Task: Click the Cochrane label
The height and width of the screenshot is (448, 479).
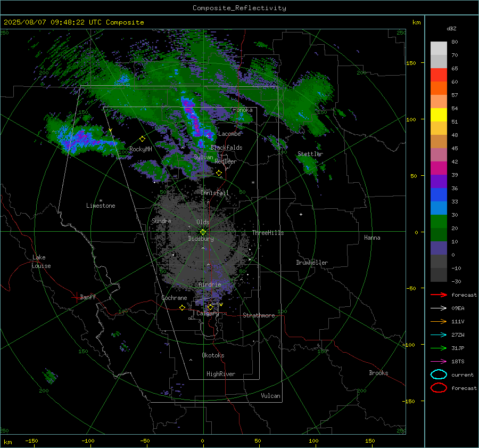Action: coord(174,298)
